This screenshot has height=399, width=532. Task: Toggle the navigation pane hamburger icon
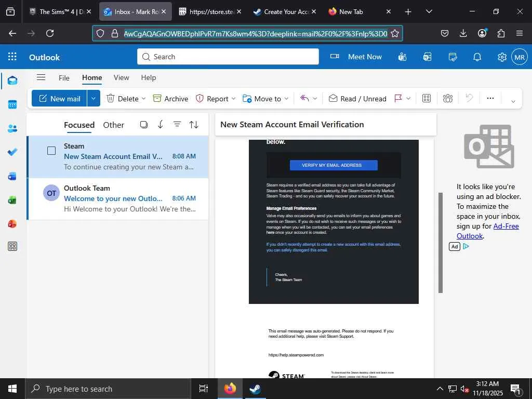click(x=41, y=77)
